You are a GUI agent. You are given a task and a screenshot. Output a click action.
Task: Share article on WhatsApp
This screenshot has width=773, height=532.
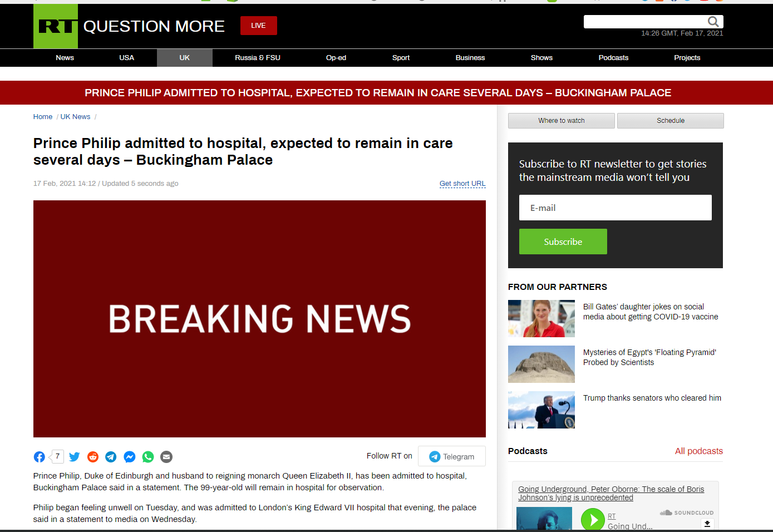[148, 457]
